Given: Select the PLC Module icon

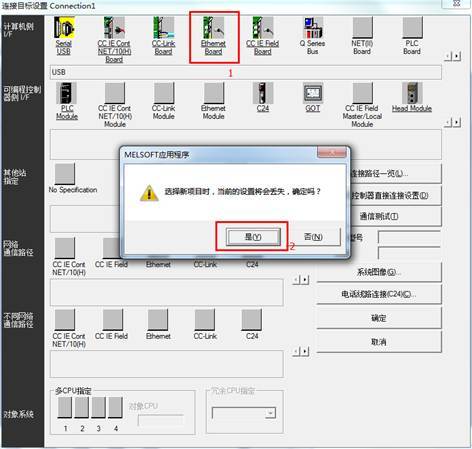Looking at the screenshot, I should pos(67,93).
